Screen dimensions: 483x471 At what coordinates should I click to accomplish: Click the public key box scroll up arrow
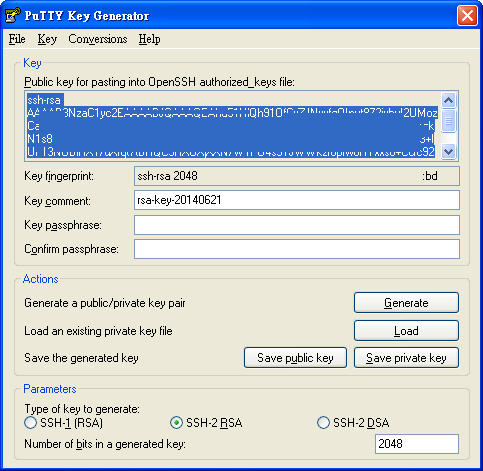[x=448, y=100]
